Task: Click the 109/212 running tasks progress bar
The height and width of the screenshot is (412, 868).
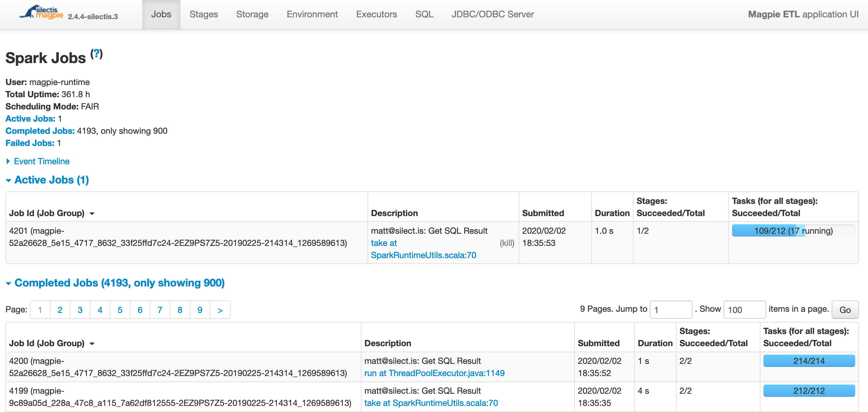Action: tap(793, 231)
